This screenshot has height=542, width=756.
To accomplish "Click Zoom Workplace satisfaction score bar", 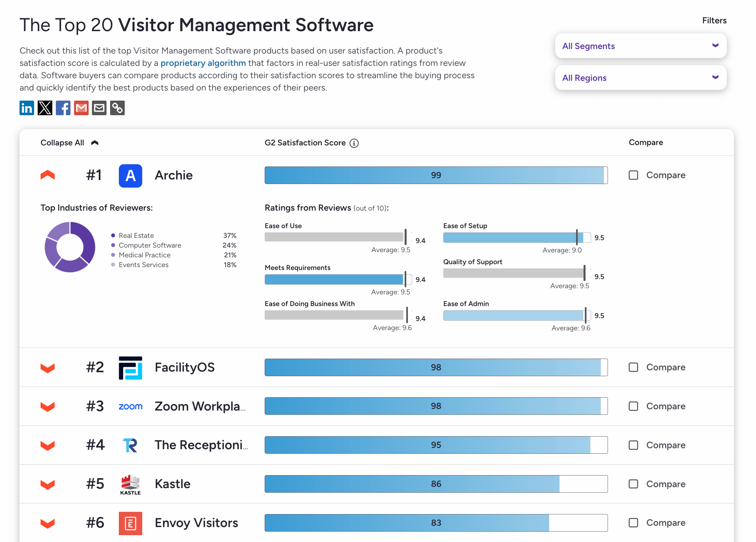I will point(436,406).
